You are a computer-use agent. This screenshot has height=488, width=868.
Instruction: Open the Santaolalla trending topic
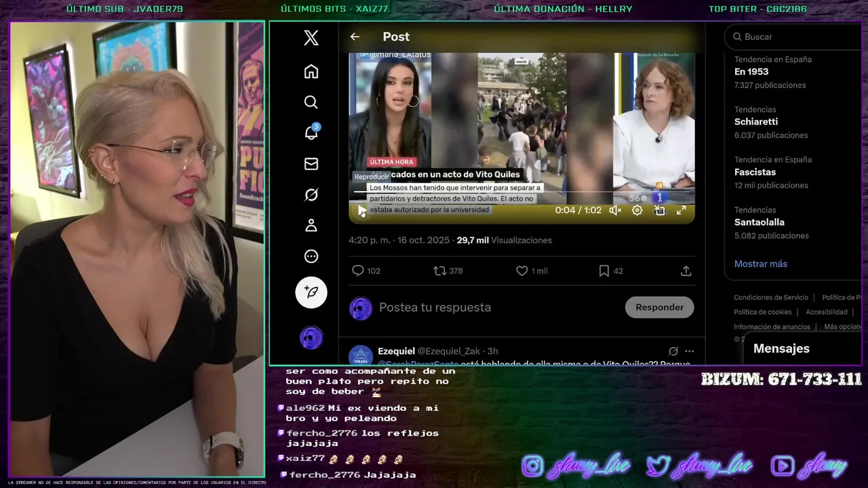(759, 222)
